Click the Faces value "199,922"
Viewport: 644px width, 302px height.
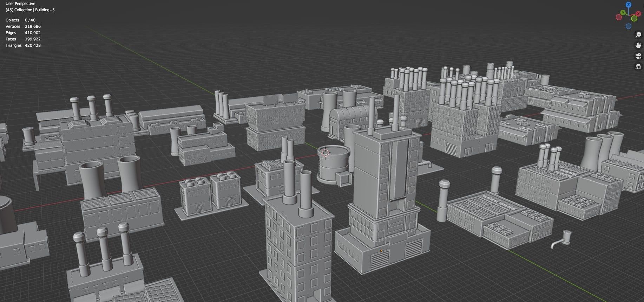(x=33, y=39)
